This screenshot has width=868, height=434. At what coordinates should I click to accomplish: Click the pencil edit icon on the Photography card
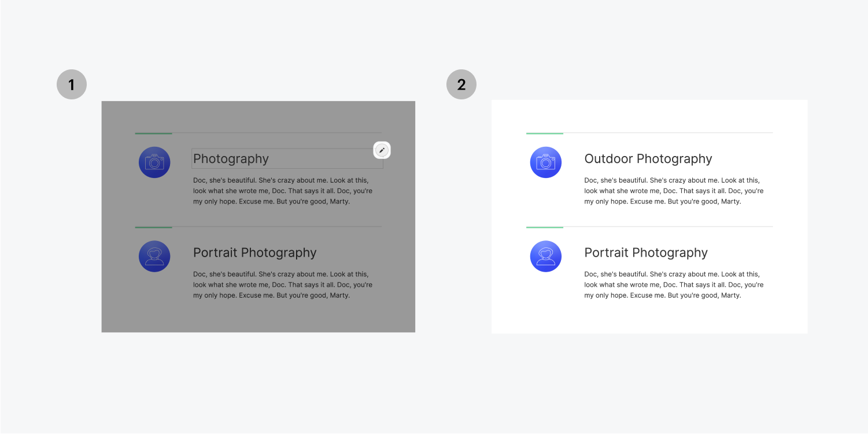(x=382, y=150)
